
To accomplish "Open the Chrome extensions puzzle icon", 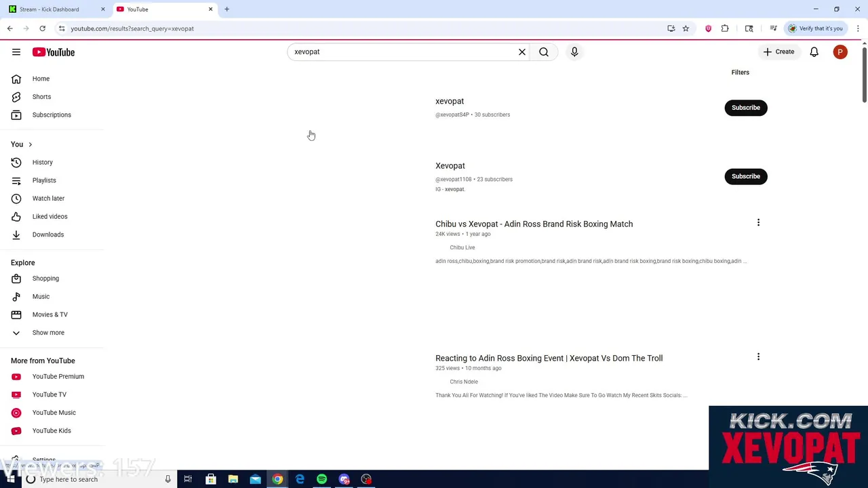I will point(725,28).
